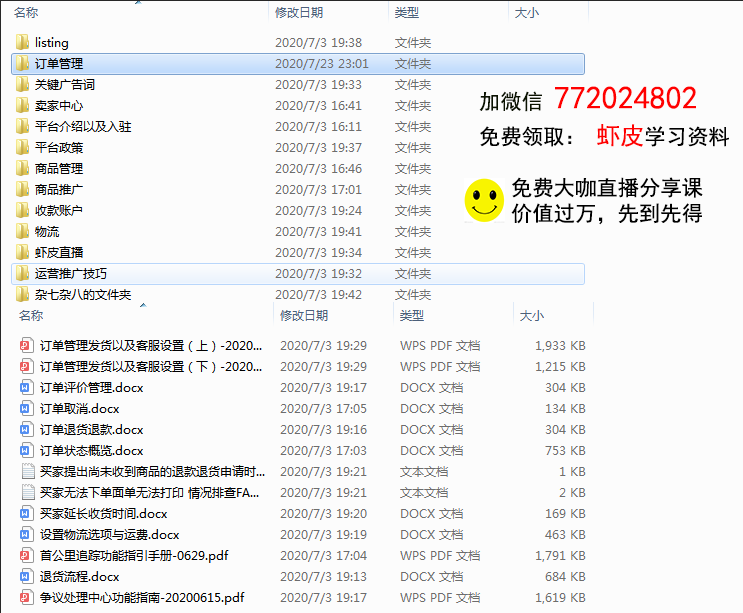Select file name '订单取消.docx'

(80, 408)
